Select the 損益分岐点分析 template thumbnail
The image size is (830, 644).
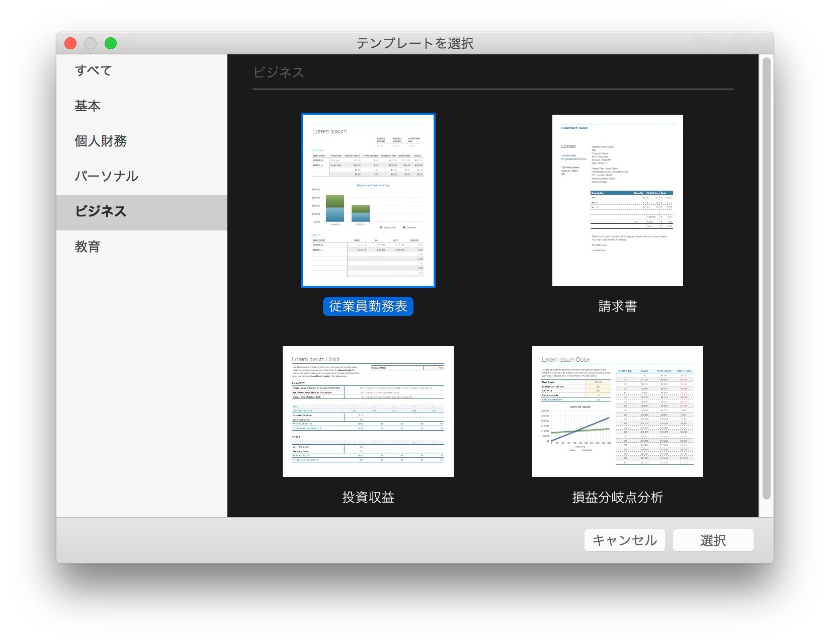pos(618,412)
